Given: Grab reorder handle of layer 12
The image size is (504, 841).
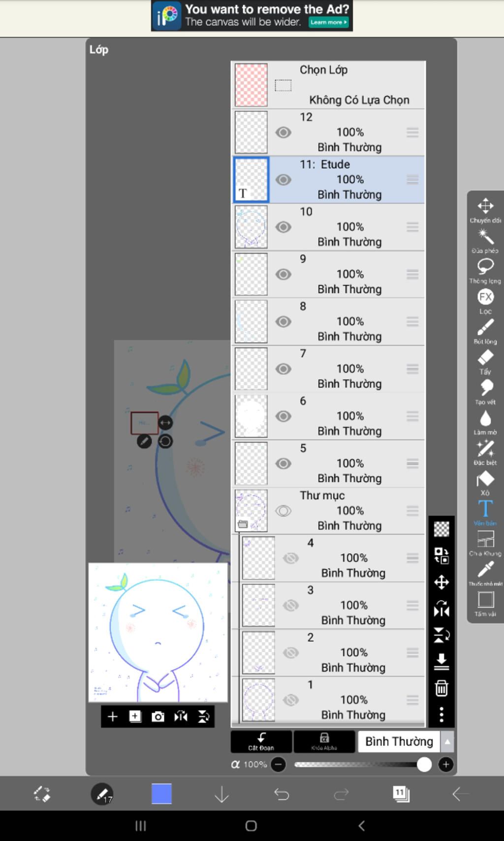Looking at the screenshot, I should click(412, 132).
